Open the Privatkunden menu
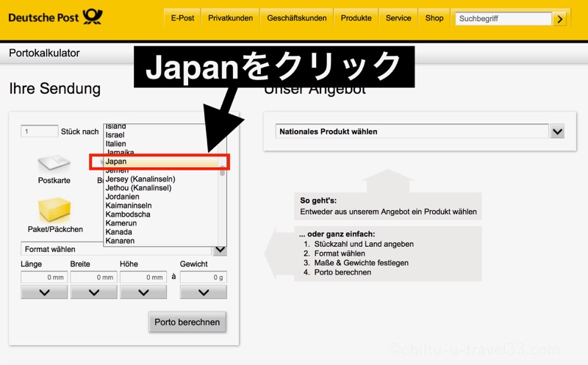 pos(230,18)
